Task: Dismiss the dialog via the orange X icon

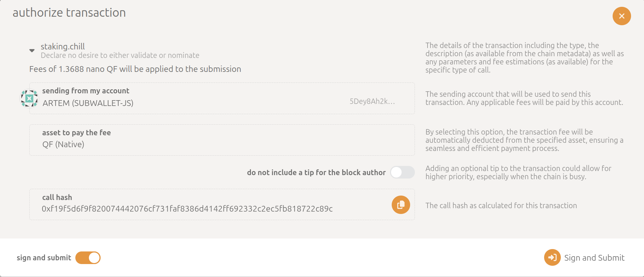Action: click(x=621, y=16)
